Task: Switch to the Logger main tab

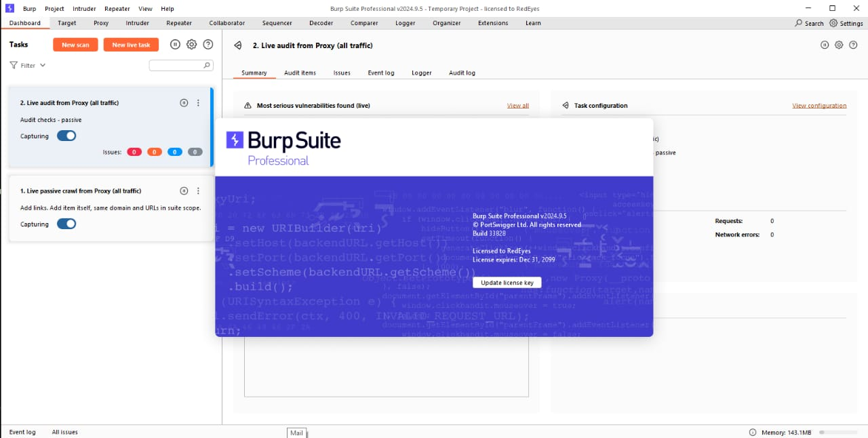Action: 406,23
